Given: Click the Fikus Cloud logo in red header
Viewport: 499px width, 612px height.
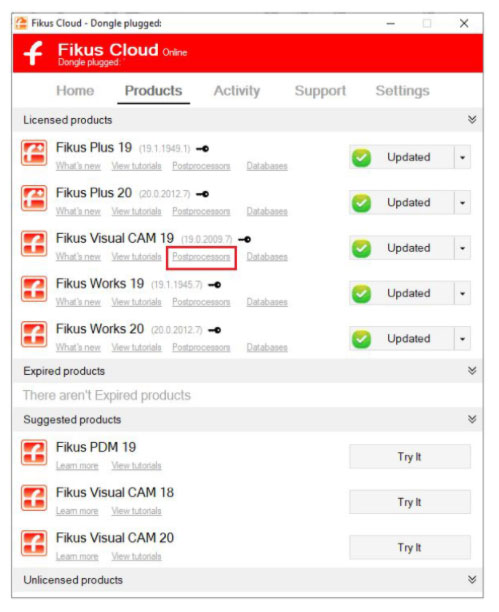Looking at the screenshot, I should 33,53.
